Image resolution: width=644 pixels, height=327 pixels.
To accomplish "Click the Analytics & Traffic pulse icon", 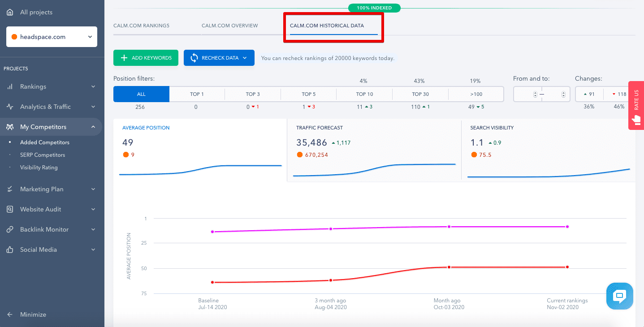I will tap(10, 107).
